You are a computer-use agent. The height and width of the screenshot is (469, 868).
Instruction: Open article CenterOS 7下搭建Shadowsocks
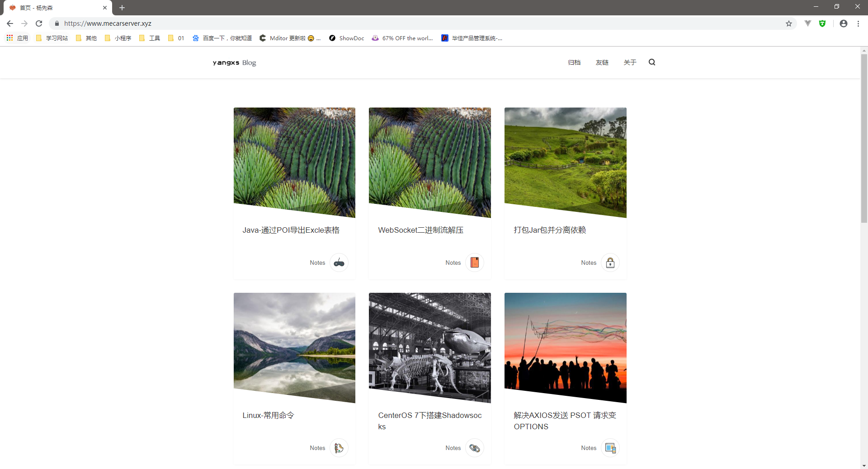(429, 421)
